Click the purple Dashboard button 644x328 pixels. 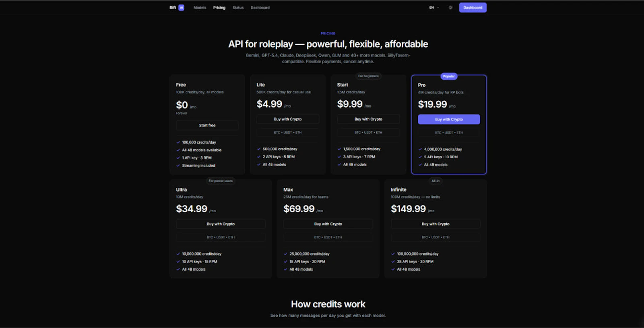tap(473, 8)
